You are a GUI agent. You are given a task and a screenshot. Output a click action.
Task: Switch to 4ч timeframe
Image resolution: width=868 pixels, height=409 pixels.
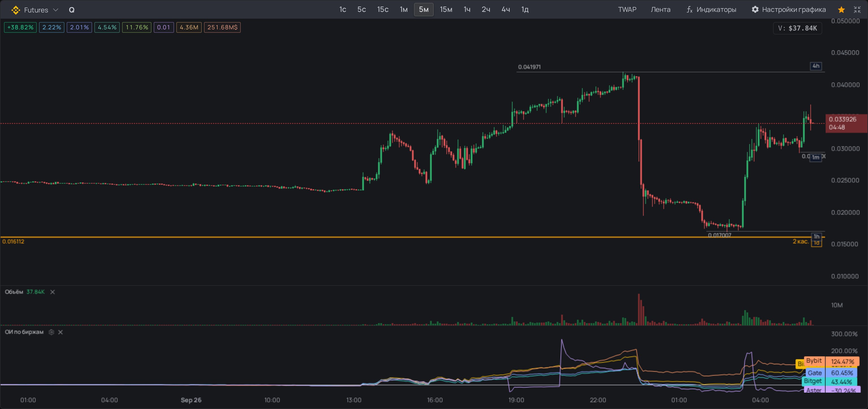(x=506, y=9)
